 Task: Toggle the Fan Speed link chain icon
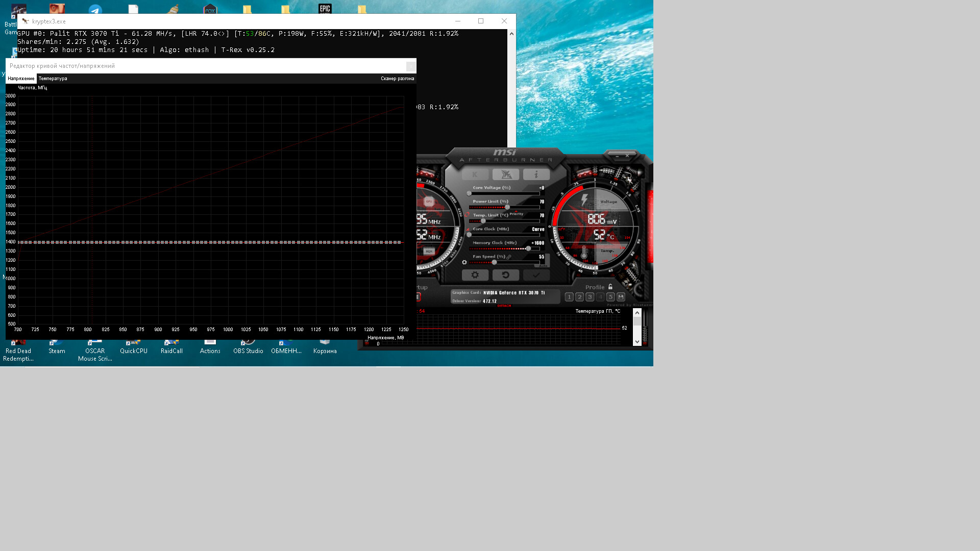(509, 257)
